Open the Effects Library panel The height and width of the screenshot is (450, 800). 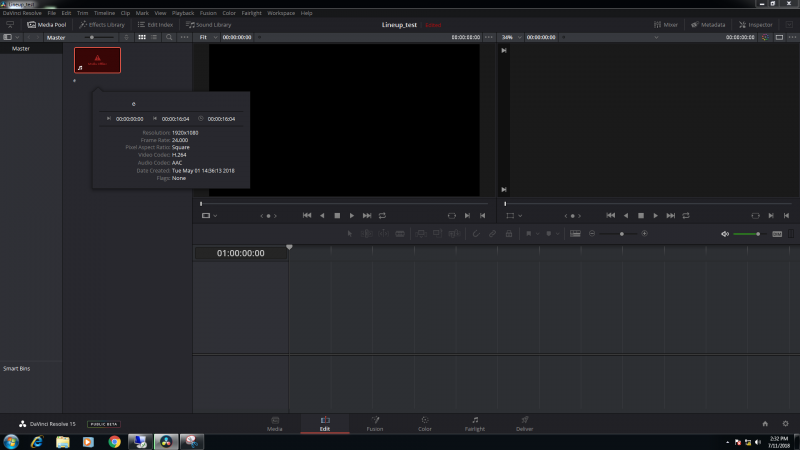(x=102, y=24)
